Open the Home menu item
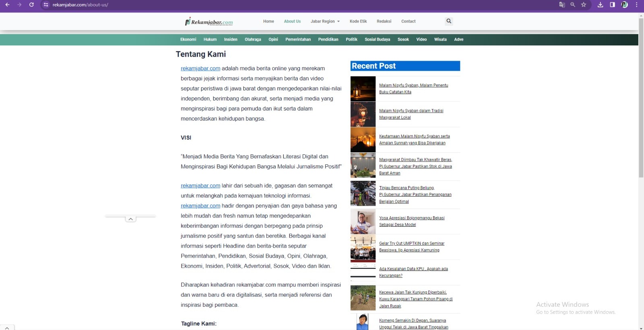Image resolution: width=644 pixels, height=330 pixels. click(268, 21)
